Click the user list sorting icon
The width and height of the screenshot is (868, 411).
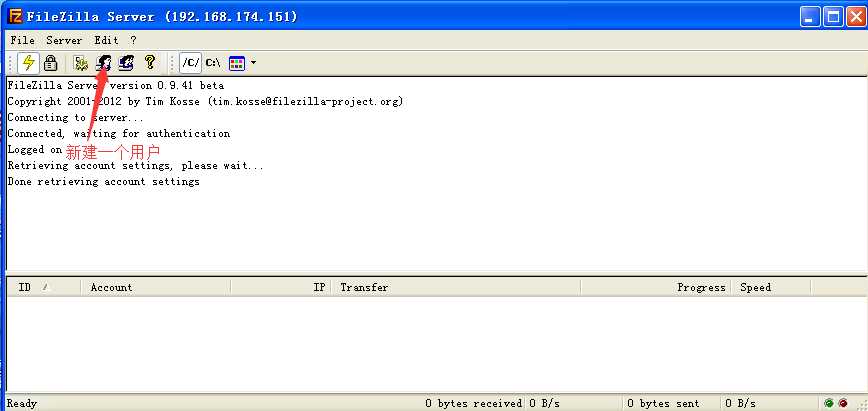237,63
